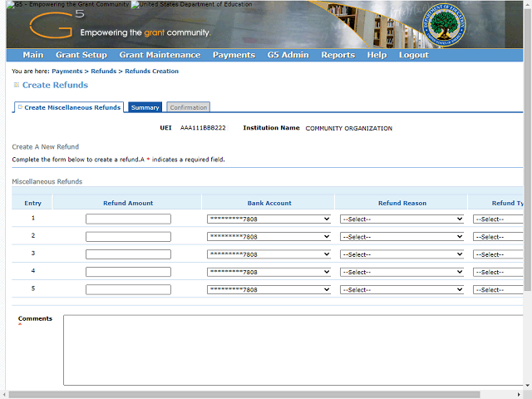Open the Help menu item
The width and height of the screenshot is (532, 399).
click(x=377, y=56)
